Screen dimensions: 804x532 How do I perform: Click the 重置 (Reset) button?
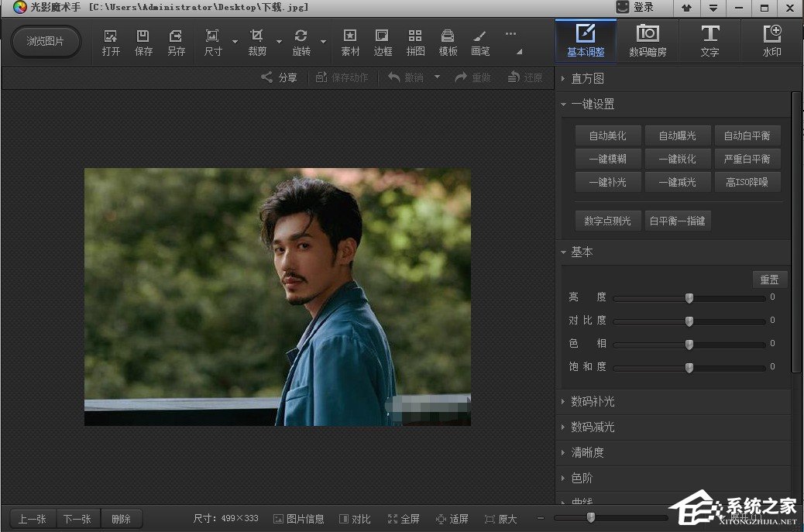tap(769, 280)
